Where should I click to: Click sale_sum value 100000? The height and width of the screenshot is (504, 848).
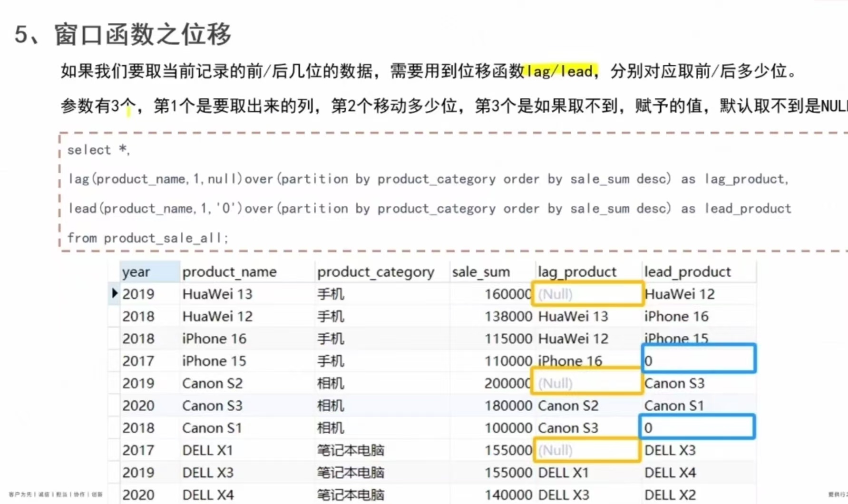click(508, 428)
